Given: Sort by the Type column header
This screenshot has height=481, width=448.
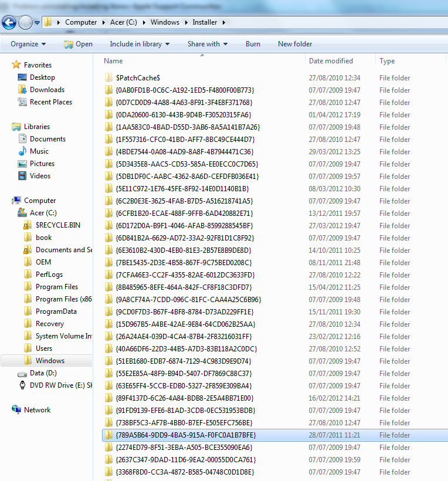Looking at the screenshot, I should click(x=387, y=61).
